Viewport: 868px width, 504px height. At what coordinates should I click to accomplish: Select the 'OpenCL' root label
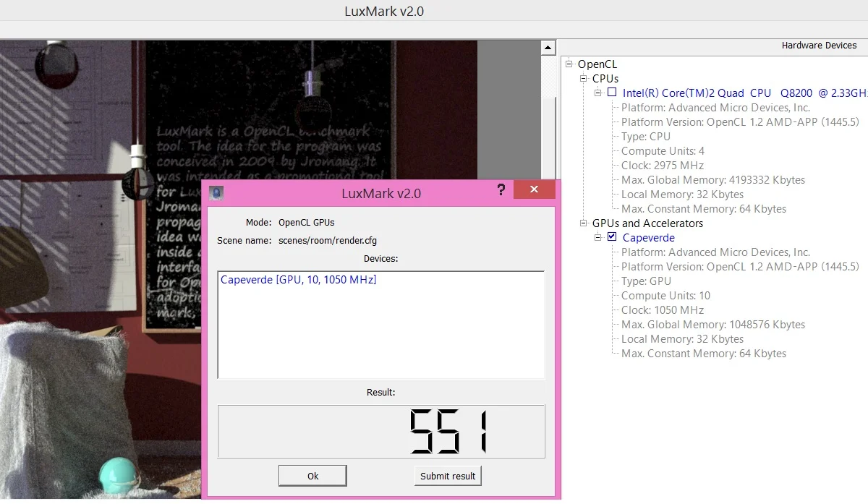click(x=597, y=64)
